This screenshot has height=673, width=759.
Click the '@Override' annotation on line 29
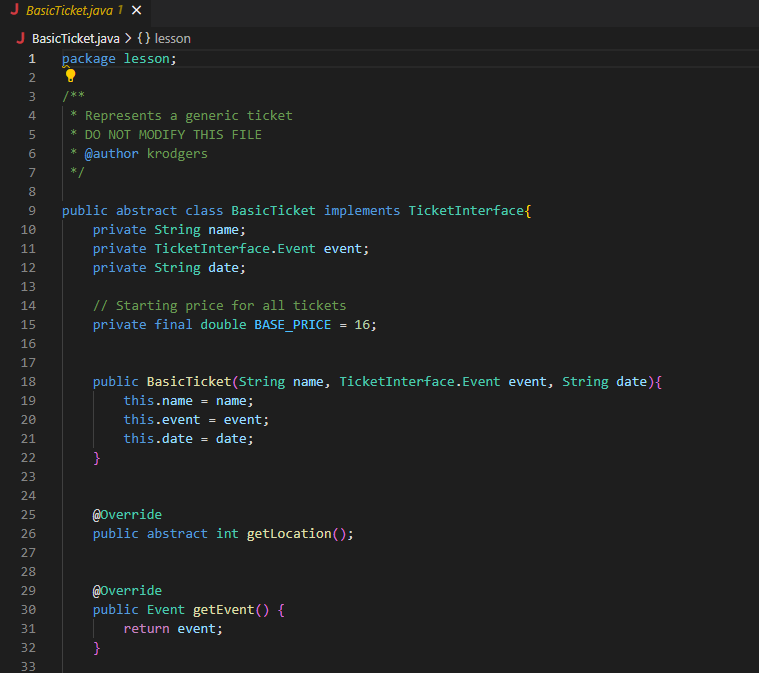coord(127,591)
